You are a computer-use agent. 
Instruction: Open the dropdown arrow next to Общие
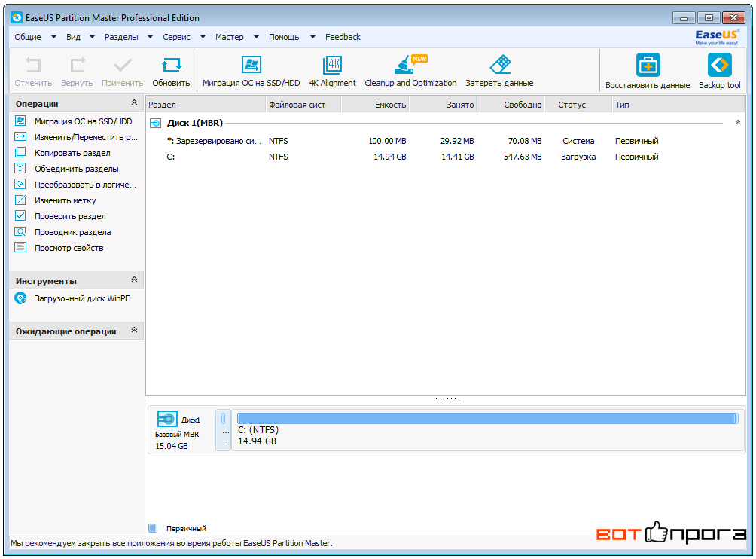(x=53, y=37)
